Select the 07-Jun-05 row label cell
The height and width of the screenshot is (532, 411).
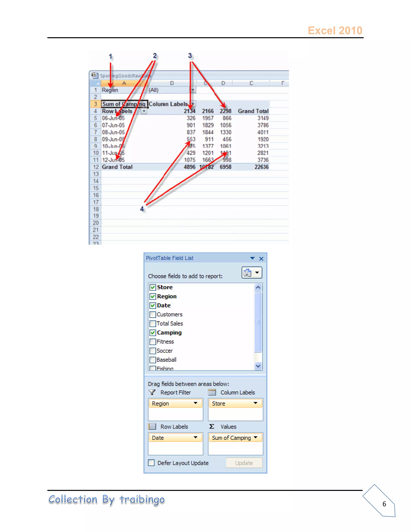[x=124, y=125]
